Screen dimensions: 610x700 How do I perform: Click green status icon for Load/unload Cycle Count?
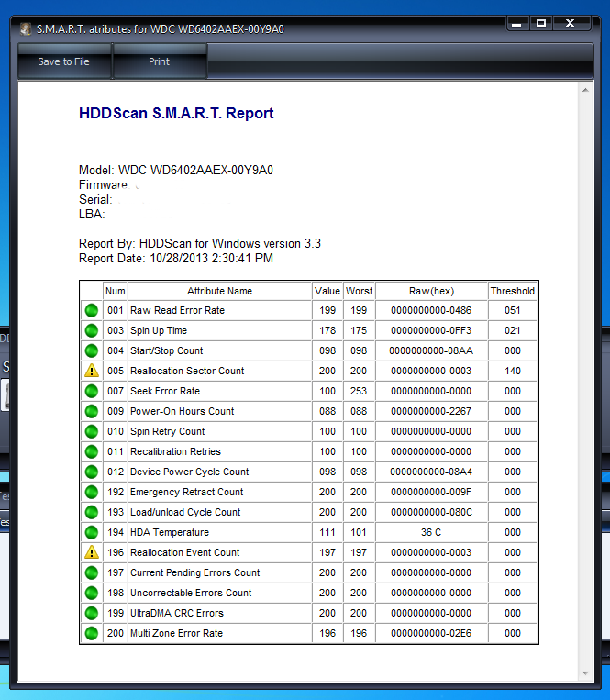[92, 512]
